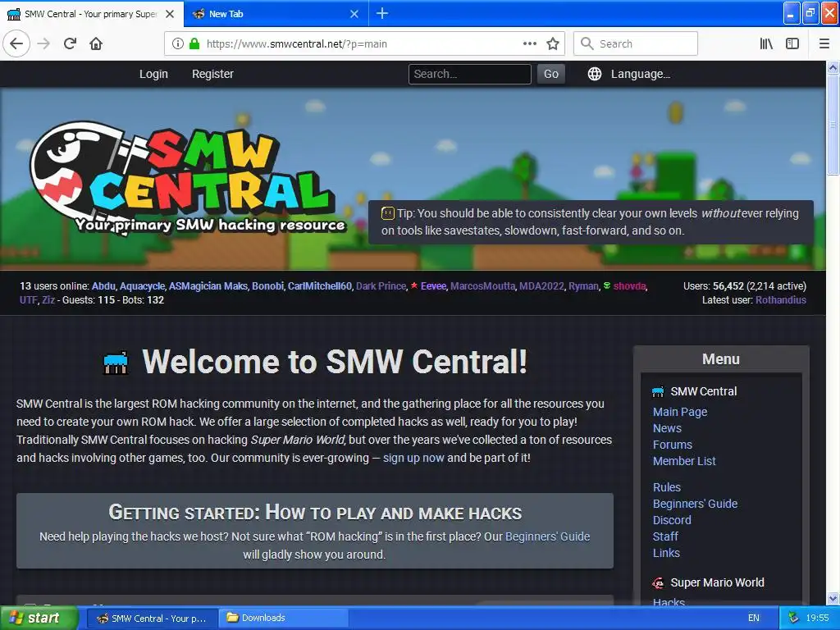Image resolution: width=840 pixels, height=630 pixels.
Task: Open the sign up now link
Action: click(x=413, y=458)
